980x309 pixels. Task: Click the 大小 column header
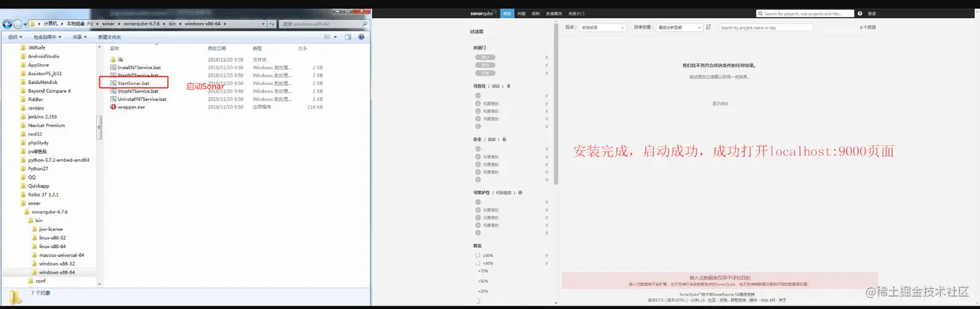point(303,49)
